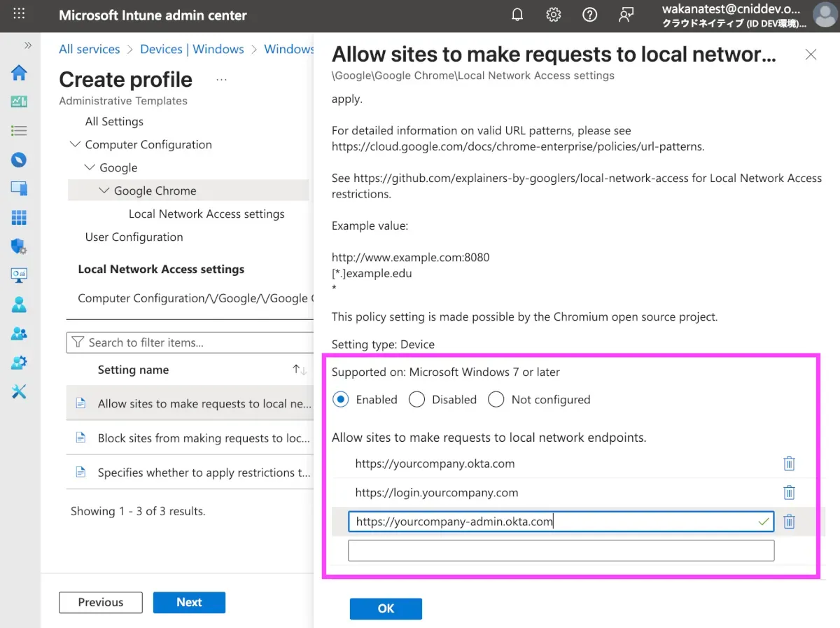Click the empty URL input field

tap(561, 550)
